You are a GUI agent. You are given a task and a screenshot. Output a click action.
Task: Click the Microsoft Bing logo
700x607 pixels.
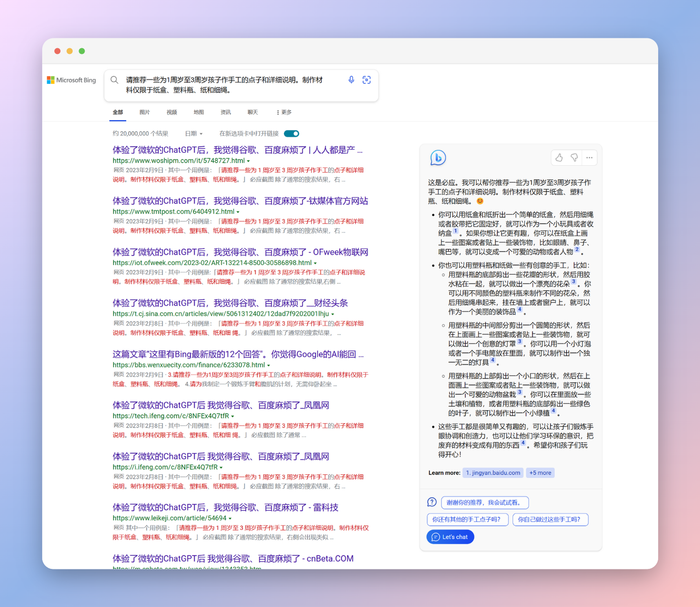coord(71,80)
